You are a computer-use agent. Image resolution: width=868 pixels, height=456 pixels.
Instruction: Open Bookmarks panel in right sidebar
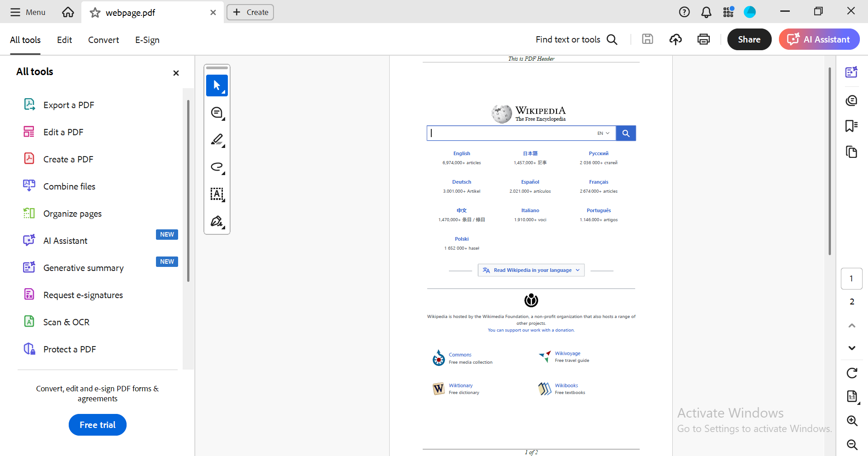852,126
